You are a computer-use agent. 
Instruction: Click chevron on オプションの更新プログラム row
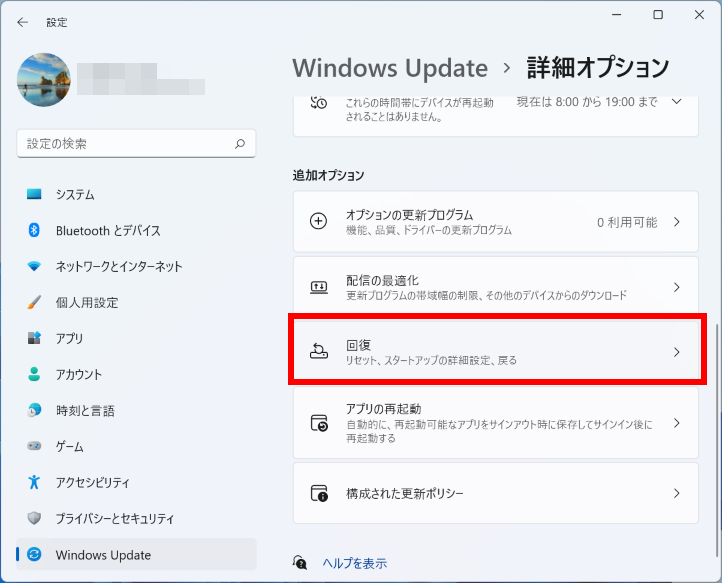click(x=676, y=222)
